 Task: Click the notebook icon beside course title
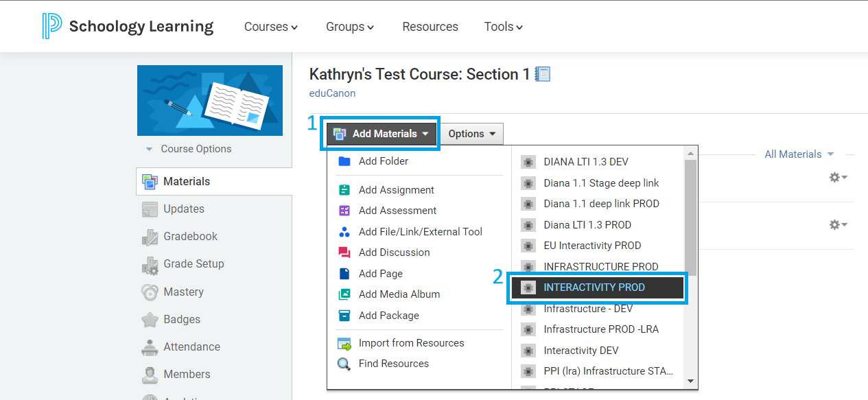[543, 74]
